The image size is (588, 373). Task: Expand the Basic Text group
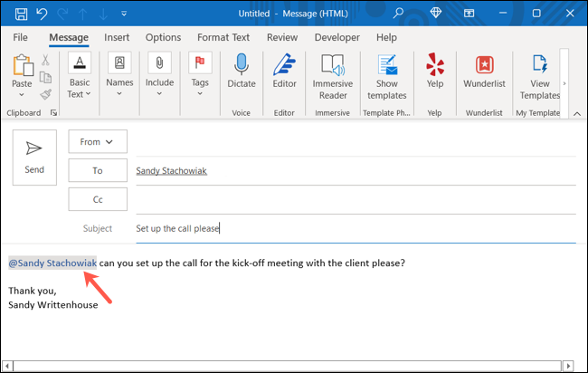(x=79, y=75)
